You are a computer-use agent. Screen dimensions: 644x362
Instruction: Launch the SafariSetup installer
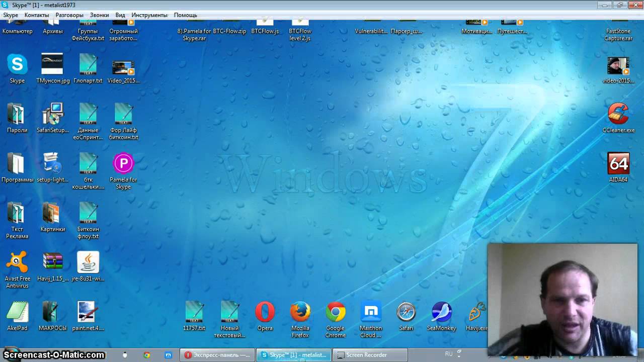53,118
